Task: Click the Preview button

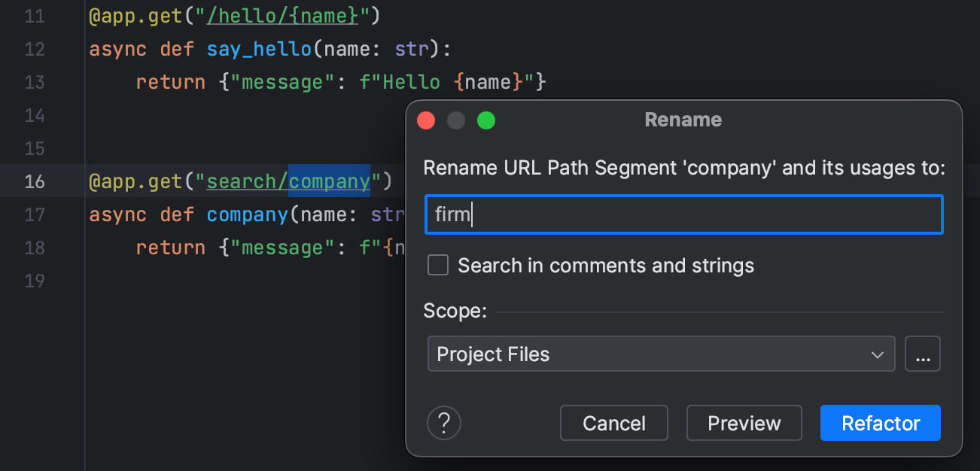Action: (744, 423)
